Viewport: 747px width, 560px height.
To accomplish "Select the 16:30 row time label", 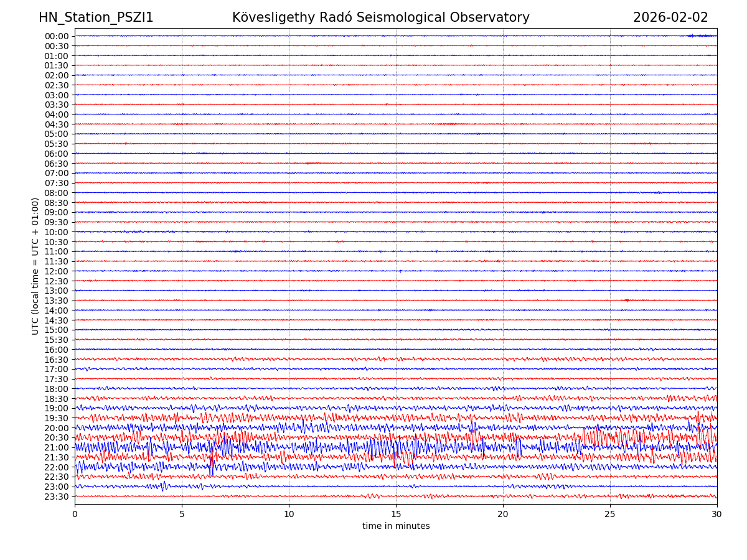I will (57, 360).
